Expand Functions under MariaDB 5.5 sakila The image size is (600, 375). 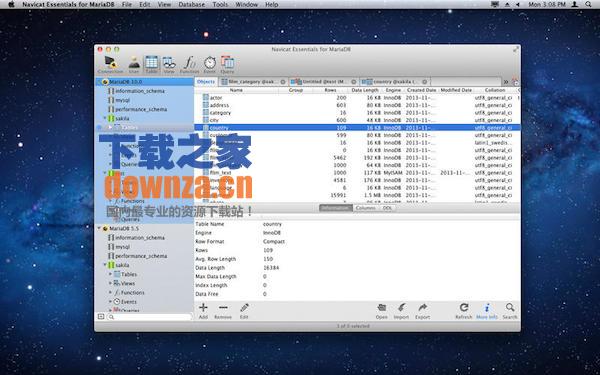pyautogui.click(x=110, y=292)
